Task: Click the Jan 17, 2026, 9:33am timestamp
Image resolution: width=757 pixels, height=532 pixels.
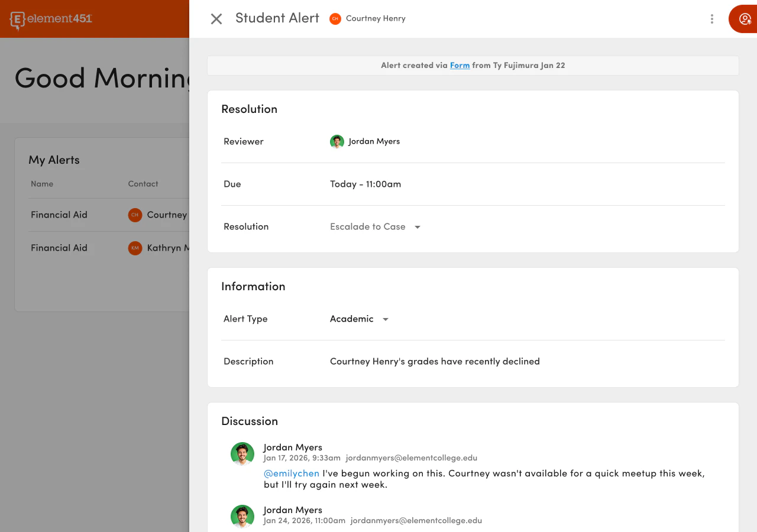Action: coord(302,458)
